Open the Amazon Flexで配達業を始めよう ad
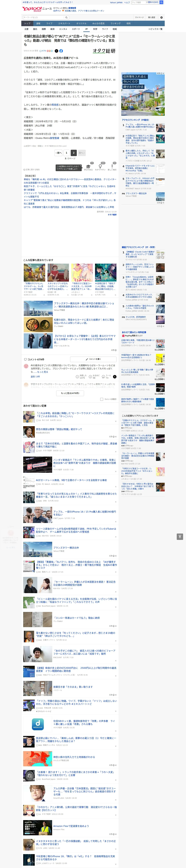This screenshot has height=868, width=186. [x=71, y=826]
